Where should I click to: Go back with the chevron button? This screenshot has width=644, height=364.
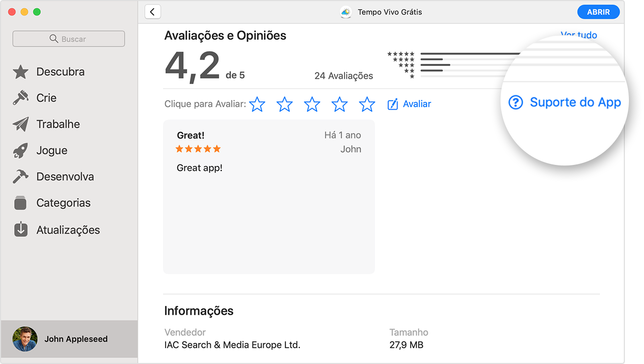[152, 12]
